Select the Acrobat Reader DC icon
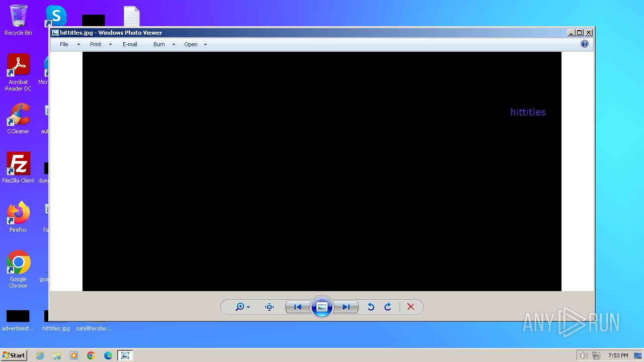 (x=18, y=72)
